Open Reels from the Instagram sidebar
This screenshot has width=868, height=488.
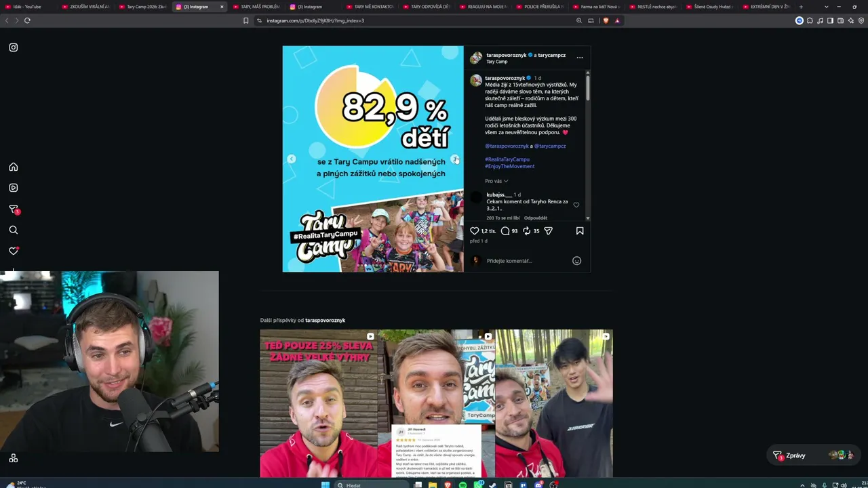pyautogui.click(x=13, y=188)
